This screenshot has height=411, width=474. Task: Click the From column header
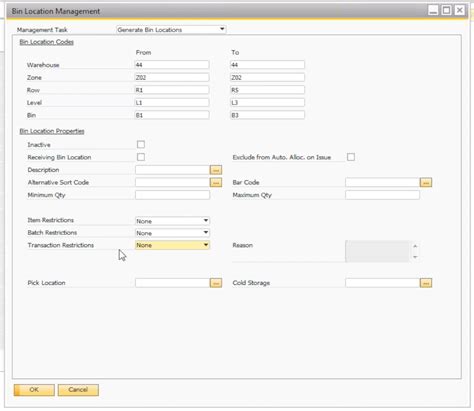point(143,52)
